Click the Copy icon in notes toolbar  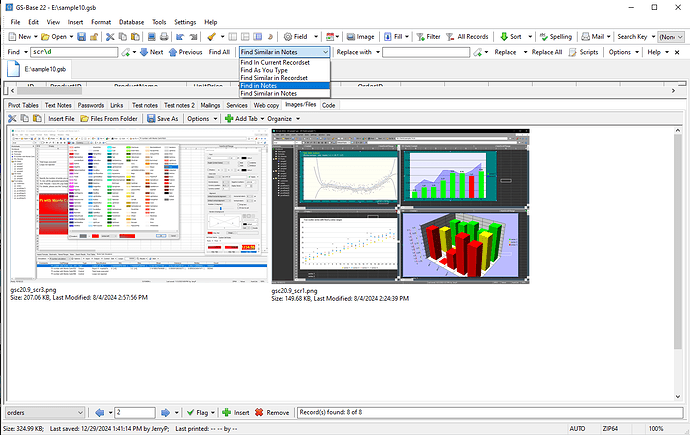pos(25,119)
